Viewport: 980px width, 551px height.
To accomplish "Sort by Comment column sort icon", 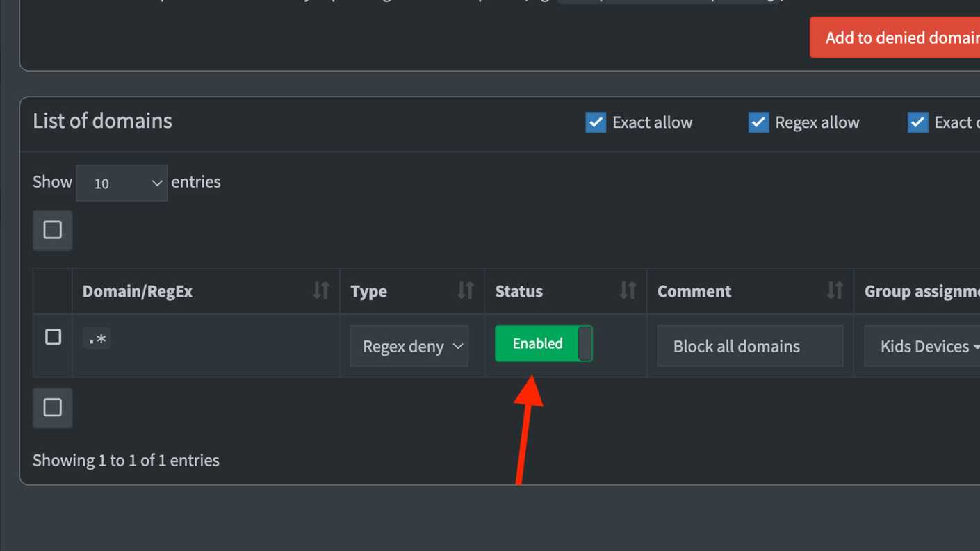I will pos(834,290).
